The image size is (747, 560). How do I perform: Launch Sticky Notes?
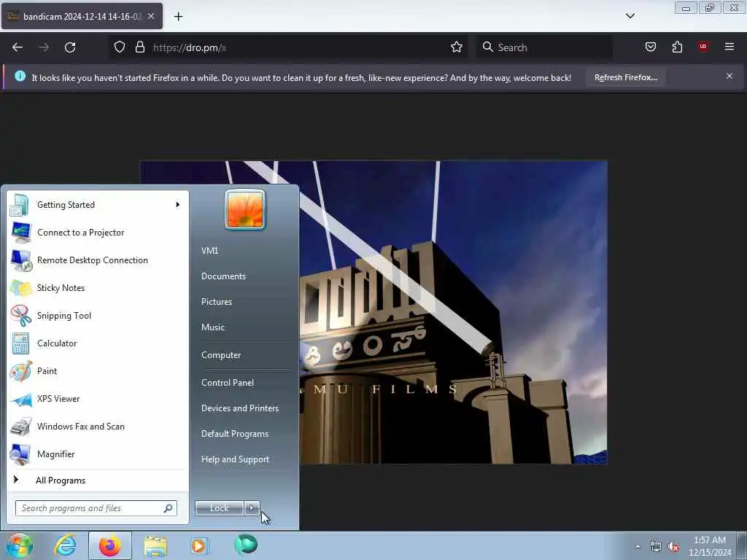click(x=98, y=287)
